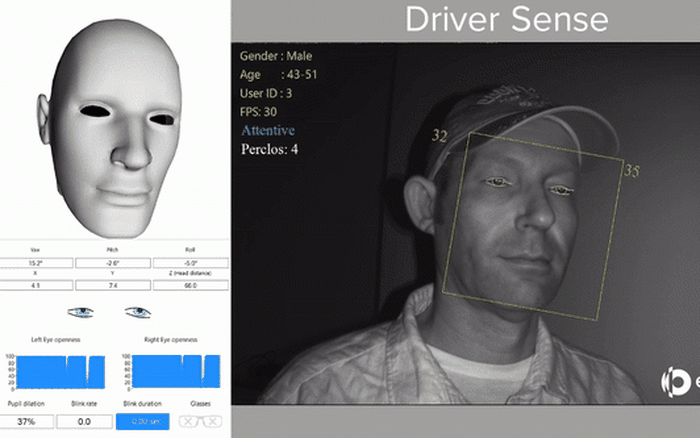Image resolution: width=700 pixels, height=438 pixels.
Task: Select the Y position field
Action: (112, 285)
